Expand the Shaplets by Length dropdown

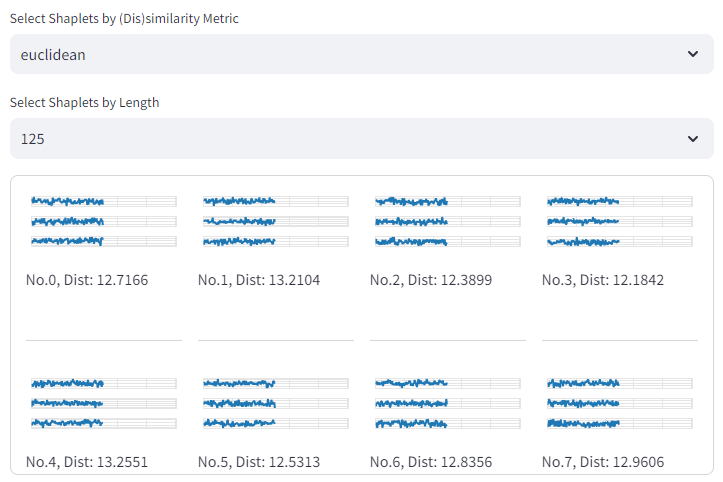350,139
